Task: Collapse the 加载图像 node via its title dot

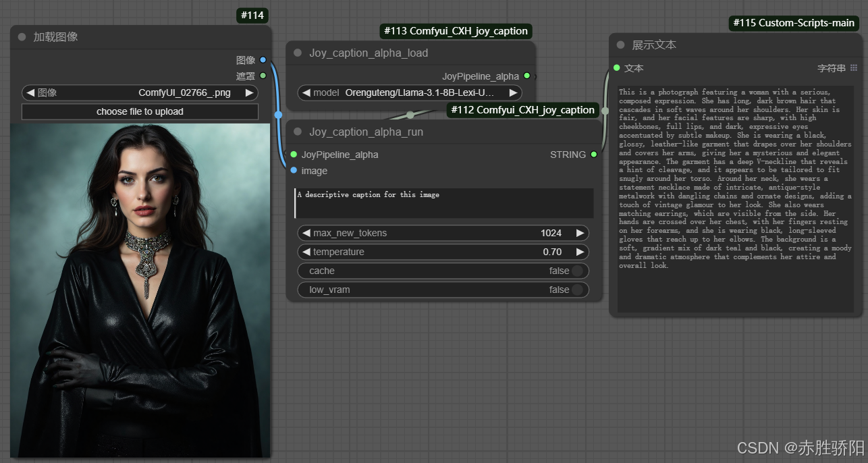Action: (x=22, y=37)
